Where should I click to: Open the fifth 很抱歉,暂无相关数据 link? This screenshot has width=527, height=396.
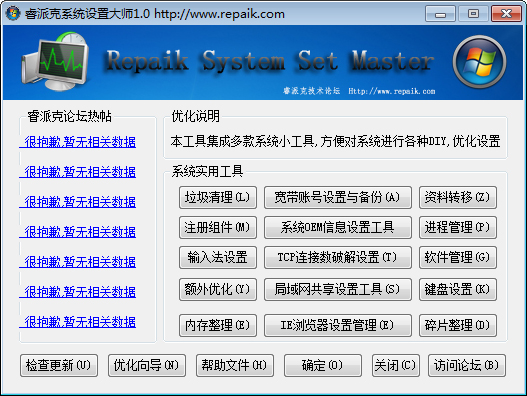[78, 262]
